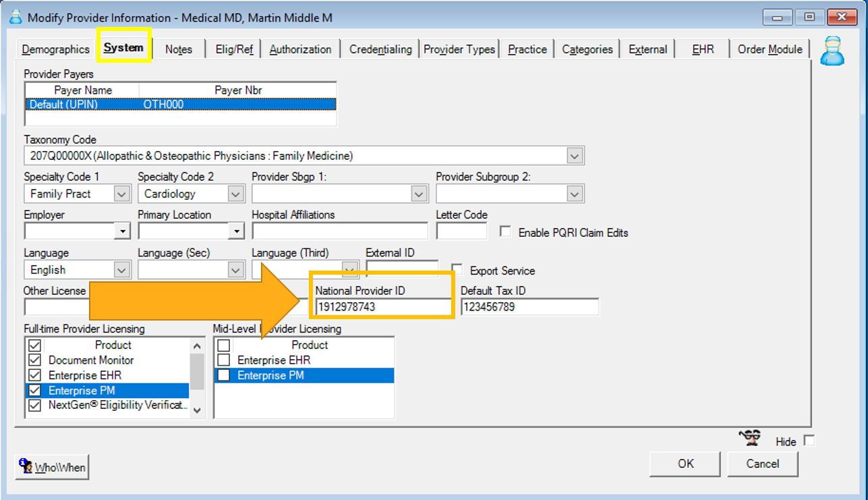The height and width of the screenshot is (500, 868).
Task: Click the flask icon in the title bar
Action: (15, 18)
